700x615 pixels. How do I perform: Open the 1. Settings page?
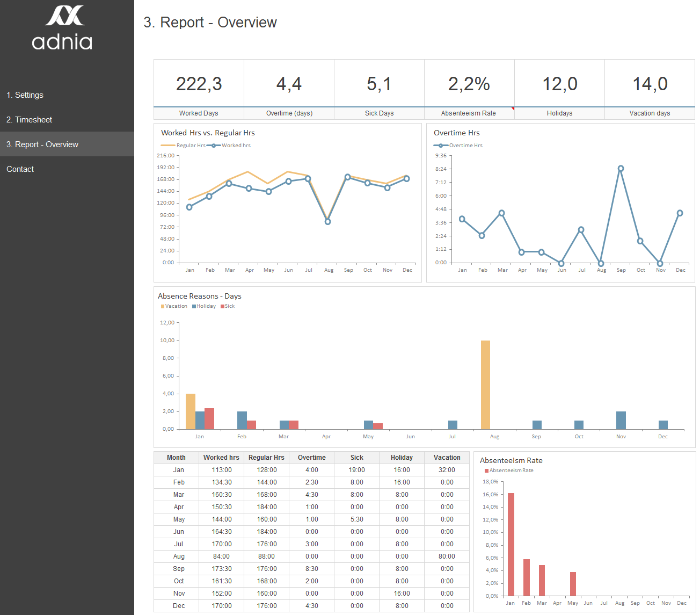25,95
